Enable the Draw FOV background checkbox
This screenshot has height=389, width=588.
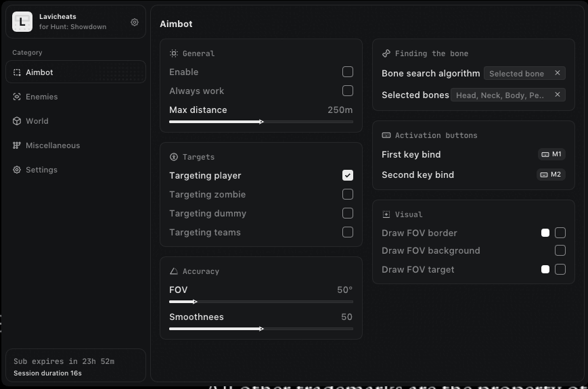click(x=560, y=250)
